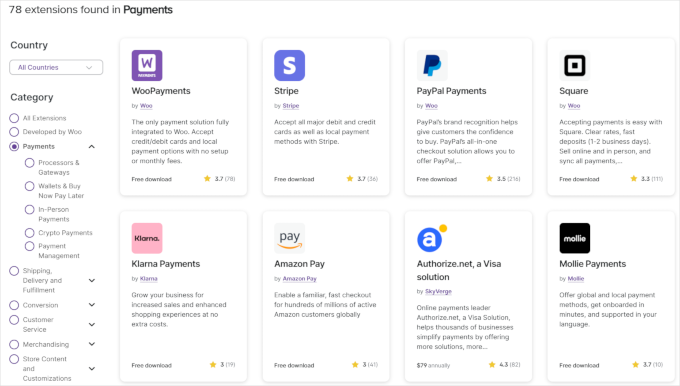Screen dimensions: 680x386
Task: Click the Stripe rating star
Action: (x=350, y=179)
